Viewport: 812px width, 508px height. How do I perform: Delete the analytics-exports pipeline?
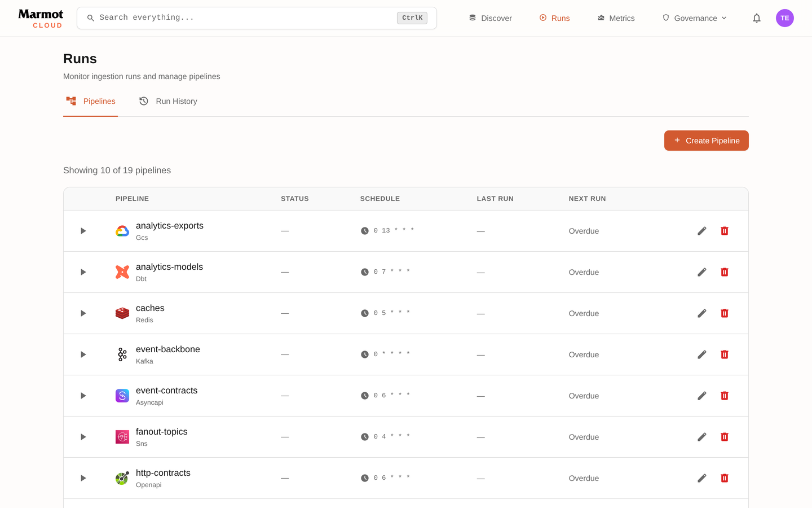(725, 231)
